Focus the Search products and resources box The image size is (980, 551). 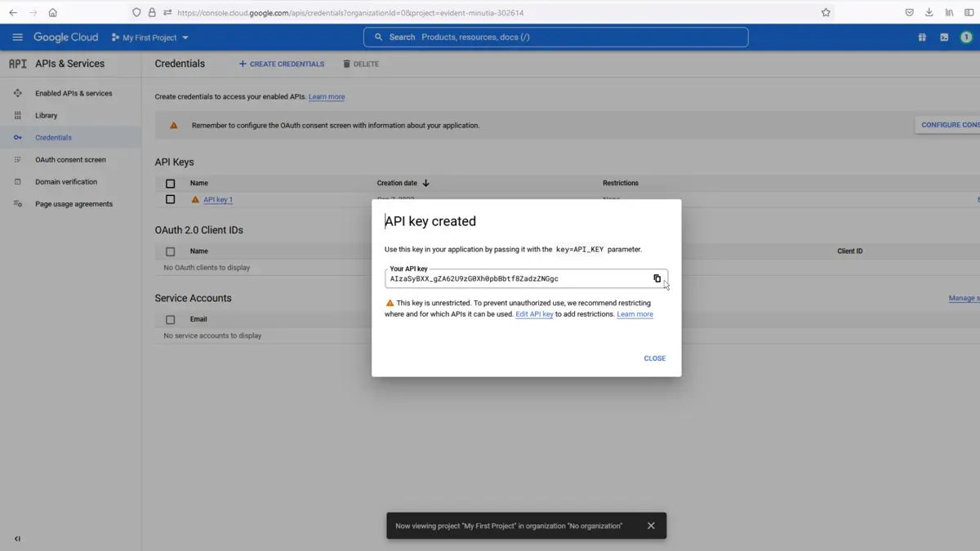[x=555, y=38]
